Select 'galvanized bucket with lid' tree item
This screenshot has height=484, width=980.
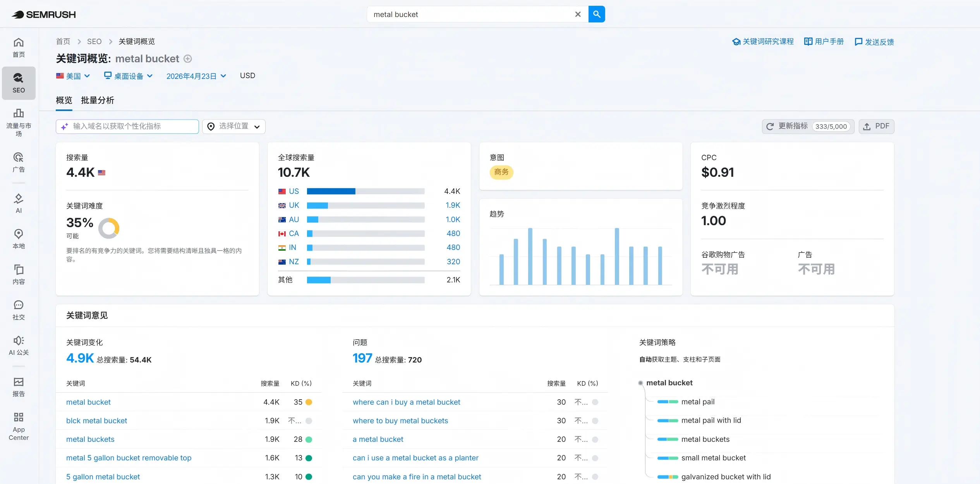point(726,477)
